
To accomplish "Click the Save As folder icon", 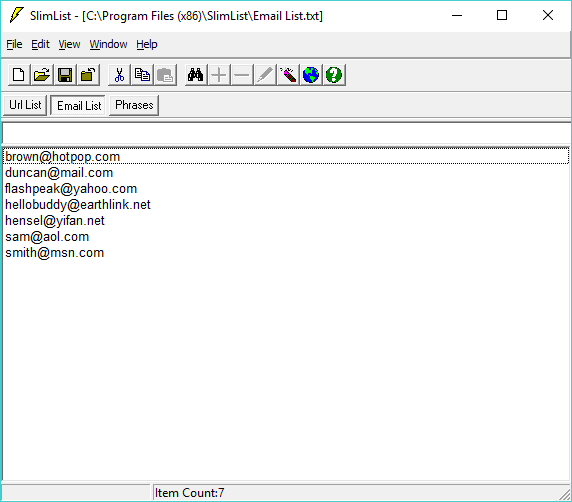I will click(x=88, y=75).
